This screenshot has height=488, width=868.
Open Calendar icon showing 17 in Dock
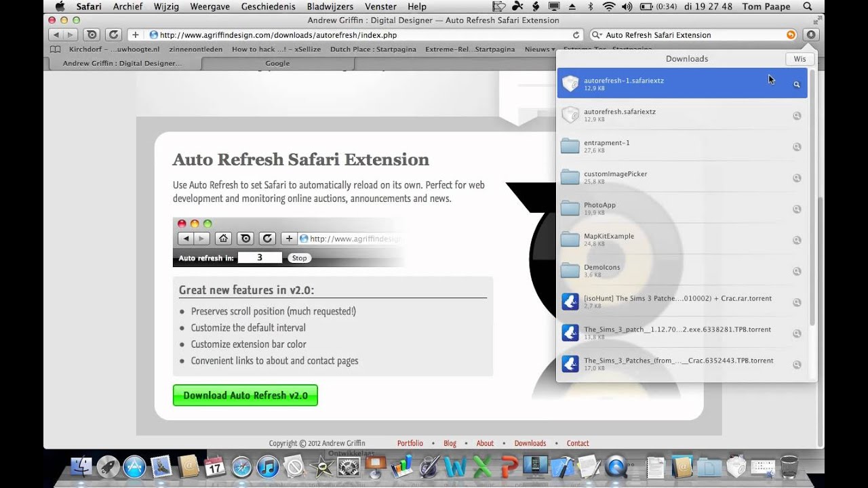pyautogui.click(x=215, y=466)
